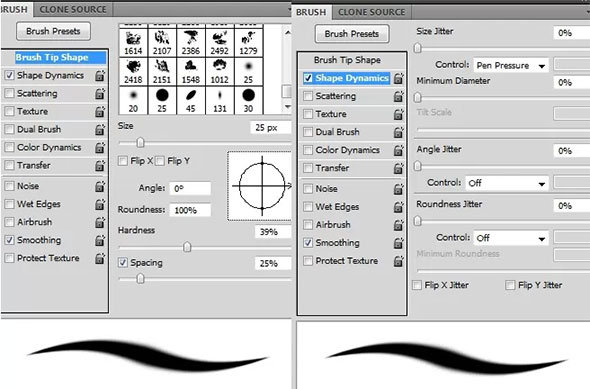
Task: Toggle lock icon beside Scattering in left panel
Action: click(x=100, y=93)
